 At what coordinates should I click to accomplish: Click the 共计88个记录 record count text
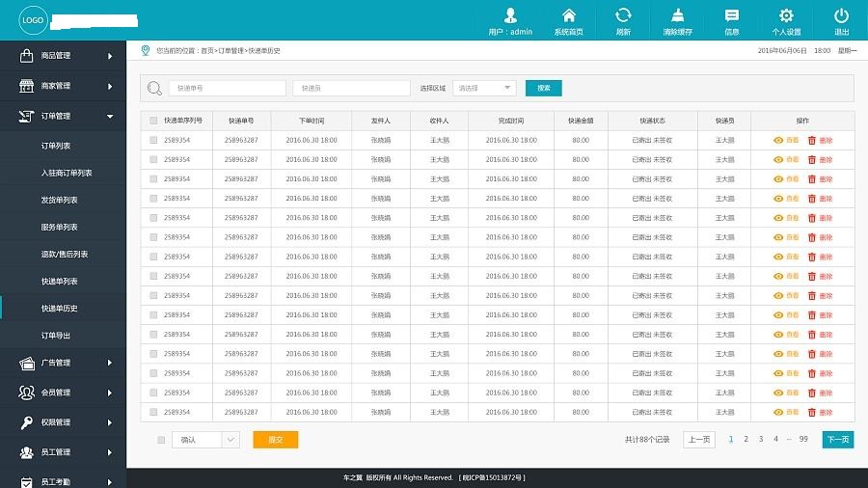click(x=647, y=440)
